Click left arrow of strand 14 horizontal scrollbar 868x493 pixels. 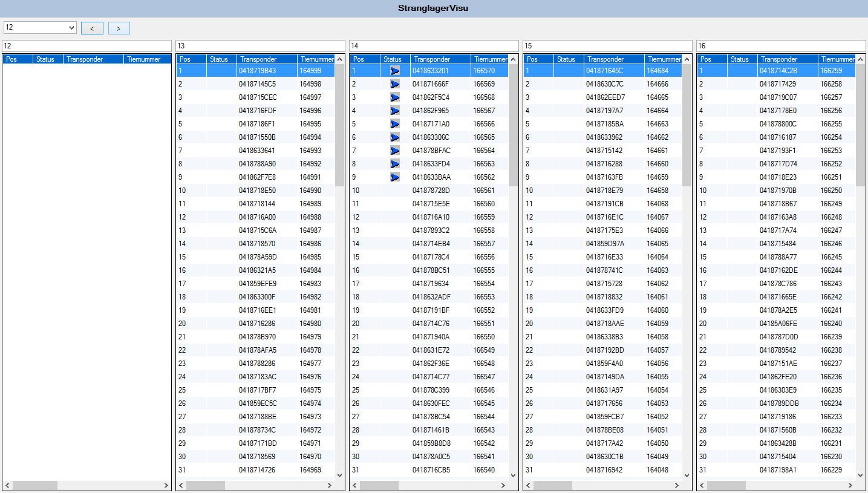[x=354, y=485]
